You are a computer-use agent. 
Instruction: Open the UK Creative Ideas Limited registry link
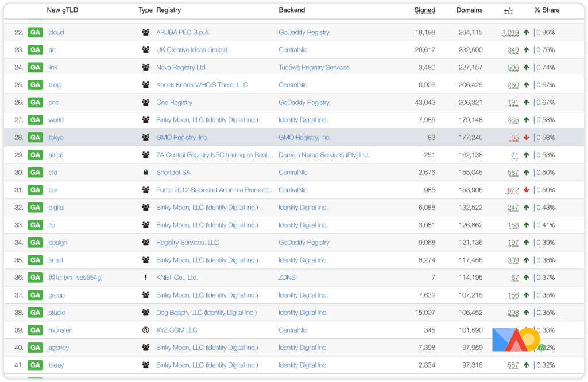[x=192, y=50]
